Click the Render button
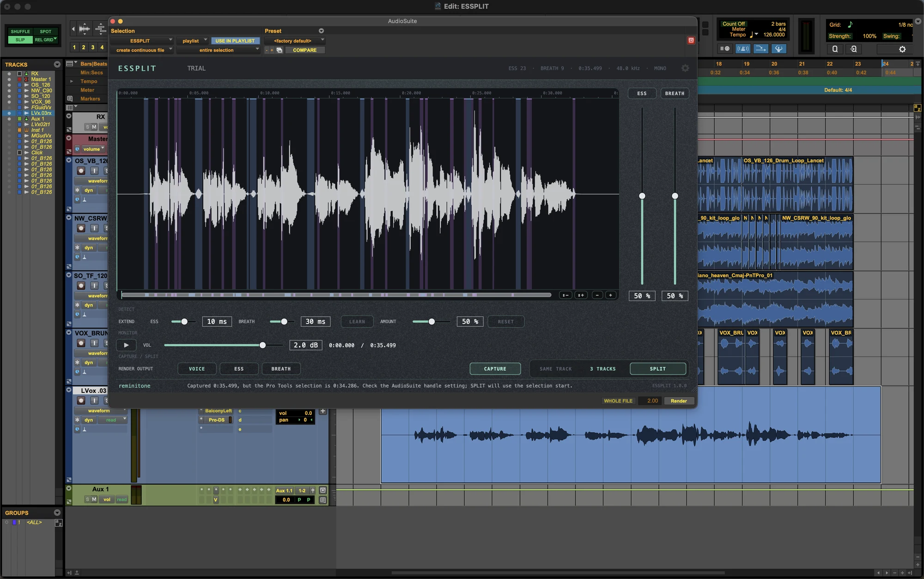Screen dimensions: 924x579 [x=679, y=401]
